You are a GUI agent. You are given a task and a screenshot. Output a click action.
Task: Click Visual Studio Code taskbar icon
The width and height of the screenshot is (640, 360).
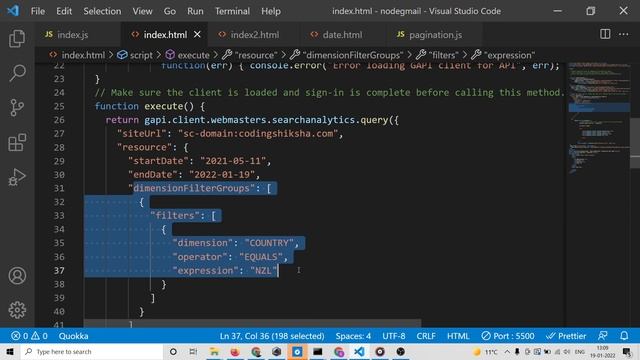click(359, 351)
